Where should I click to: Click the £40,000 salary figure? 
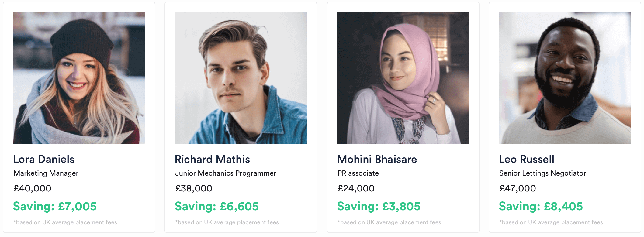coord(32,188)
